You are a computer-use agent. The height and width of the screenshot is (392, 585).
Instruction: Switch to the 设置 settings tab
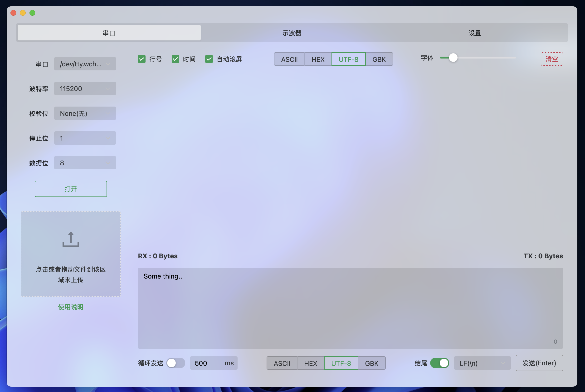474,33
